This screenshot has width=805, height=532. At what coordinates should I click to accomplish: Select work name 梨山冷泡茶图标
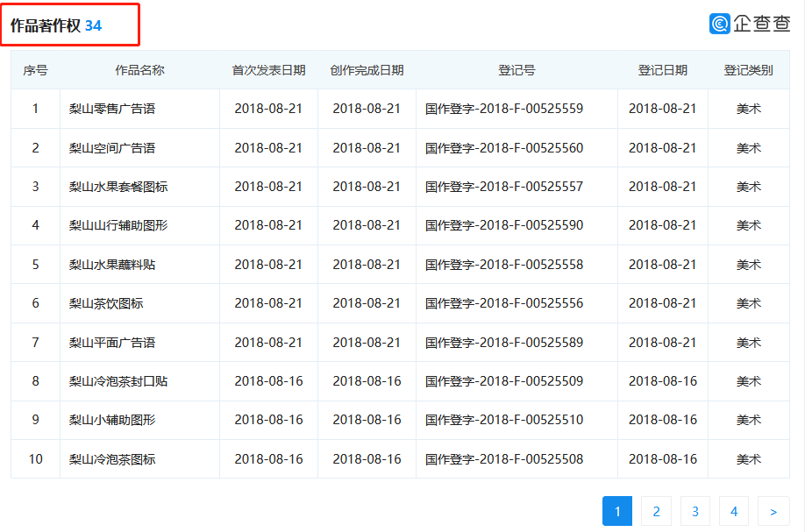(112, 459)
